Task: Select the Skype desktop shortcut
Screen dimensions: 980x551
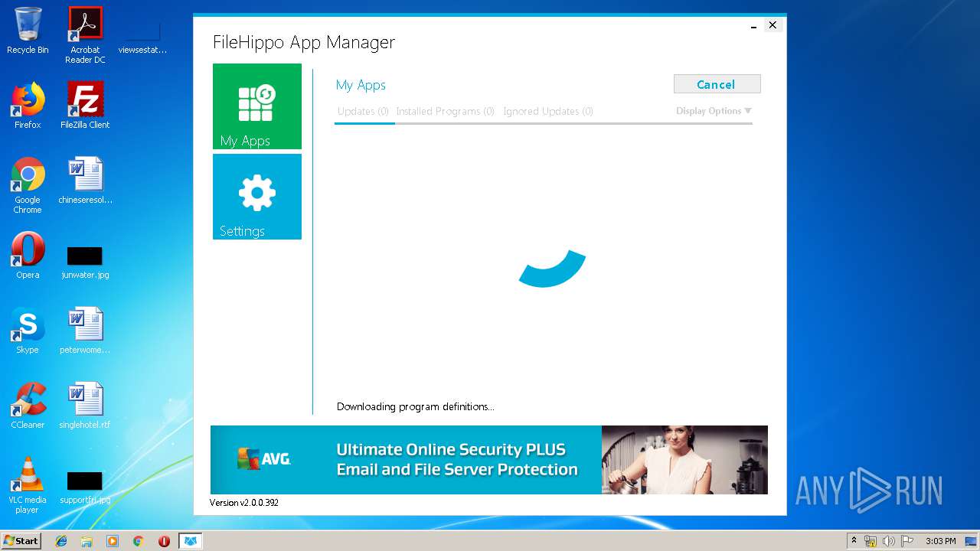Action: pyautogui.click(x=28, y=331)
